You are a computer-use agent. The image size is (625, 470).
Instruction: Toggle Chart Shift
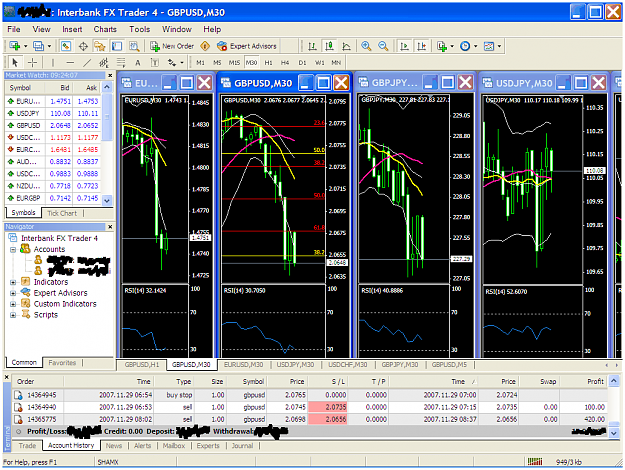[422, 46]
